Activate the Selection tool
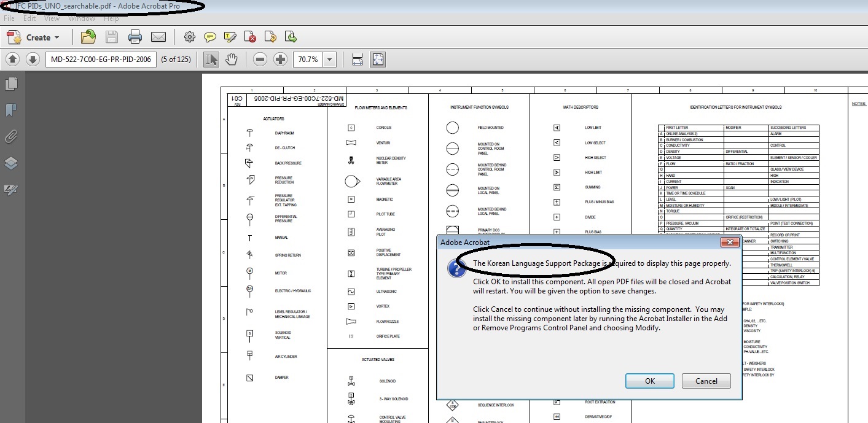Screen dimensions: 868x423 point(211,59)
